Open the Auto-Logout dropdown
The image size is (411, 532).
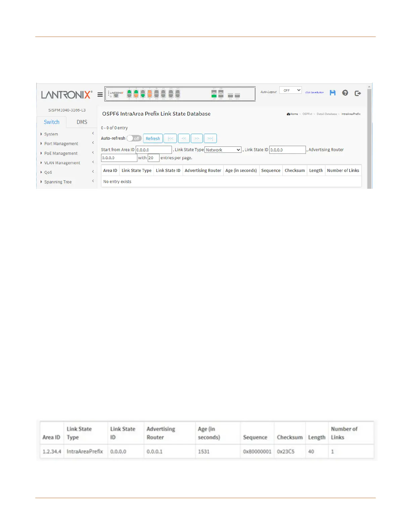(x=290, y=90)
